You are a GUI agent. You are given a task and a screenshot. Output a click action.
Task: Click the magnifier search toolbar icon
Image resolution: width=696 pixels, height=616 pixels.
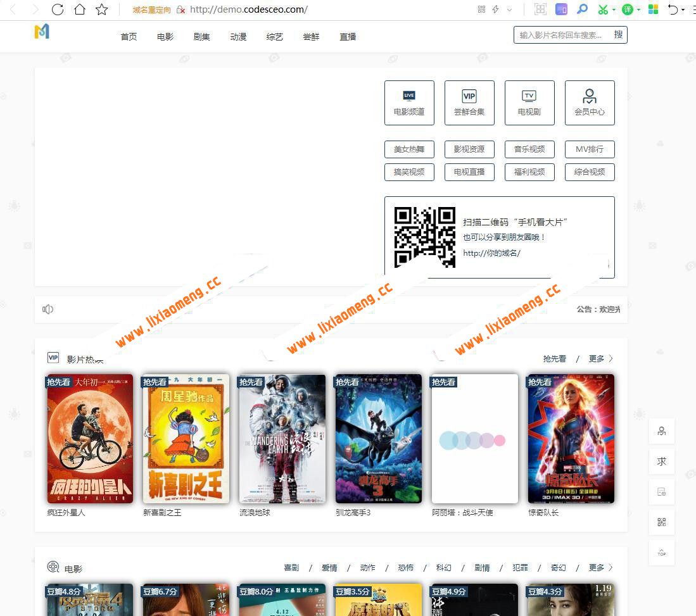(582, 9)
